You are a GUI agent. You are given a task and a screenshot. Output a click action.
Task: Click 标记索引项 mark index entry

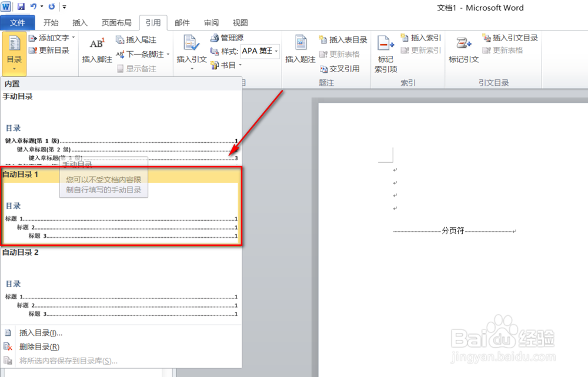coord(386,54)
